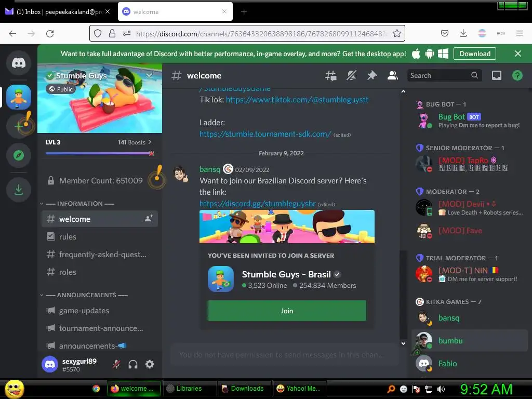
Task: Open Discord home direct messages icon
Action: coord(19,63)
